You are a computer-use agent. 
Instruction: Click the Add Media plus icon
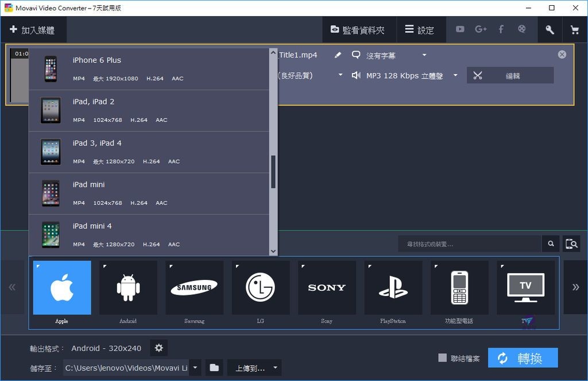point(14,29)
